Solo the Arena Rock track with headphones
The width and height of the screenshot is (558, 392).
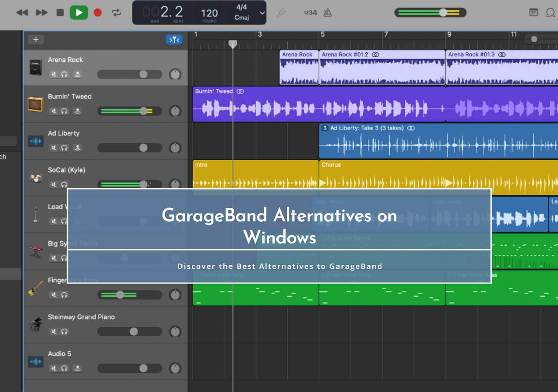click(65, 74)
